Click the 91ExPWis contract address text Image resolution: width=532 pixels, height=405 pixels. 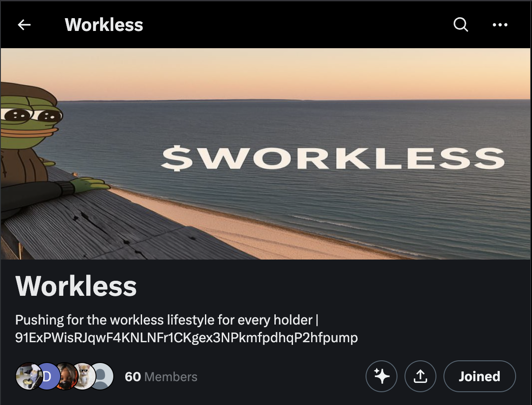(186, 338)
